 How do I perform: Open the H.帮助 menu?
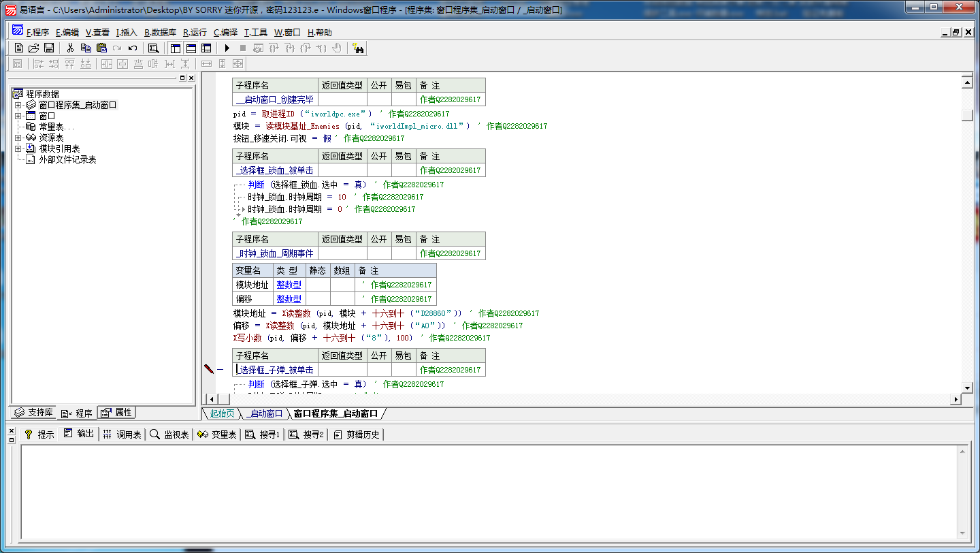pos(320,32)
